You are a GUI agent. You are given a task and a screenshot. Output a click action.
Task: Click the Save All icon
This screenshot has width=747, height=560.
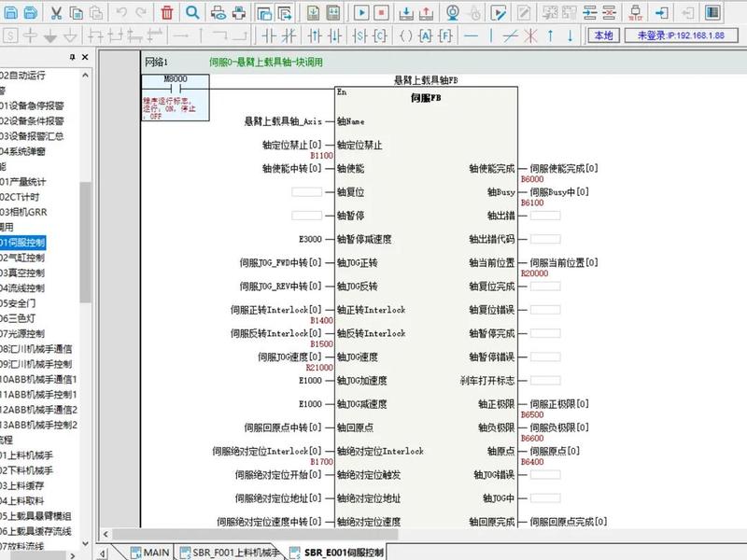click(x=31, y=13)
